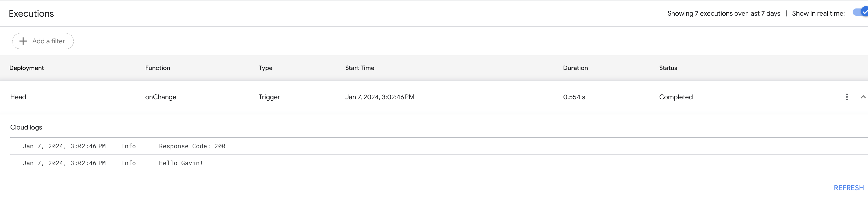868x199 pixels.
Task: Toggle the Show in real time switch
Action: (x=860, y=13)
